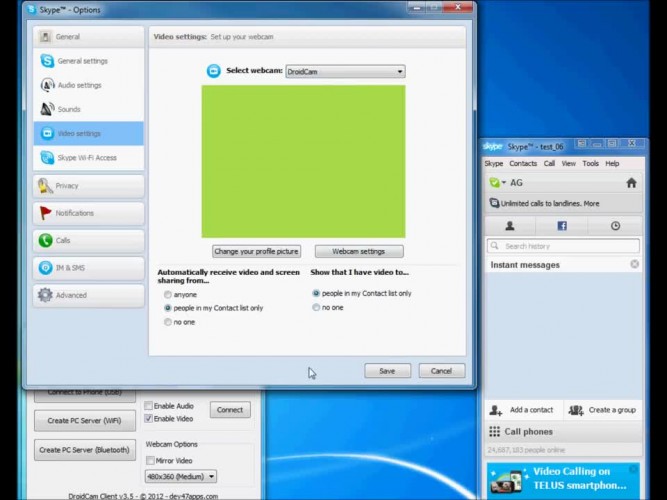Click the Skype Home icon

[x=631, y=183]
